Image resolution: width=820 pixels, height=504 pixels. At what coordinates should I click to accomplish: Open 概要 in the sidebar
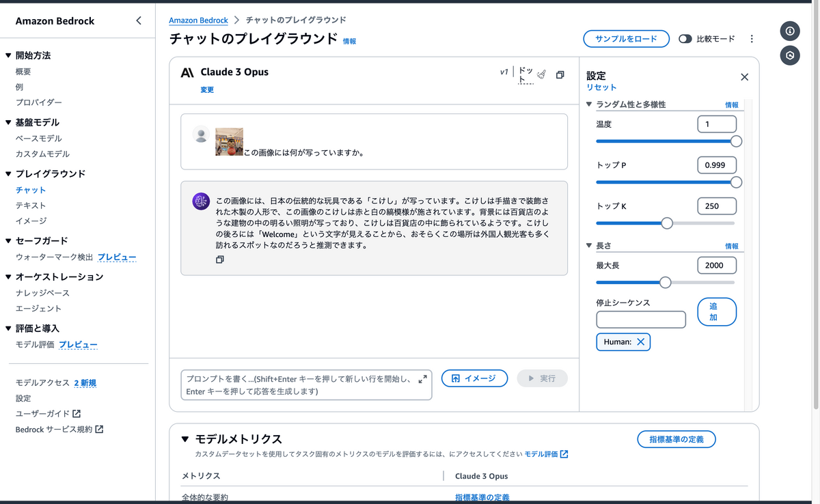tap(23, 72)
